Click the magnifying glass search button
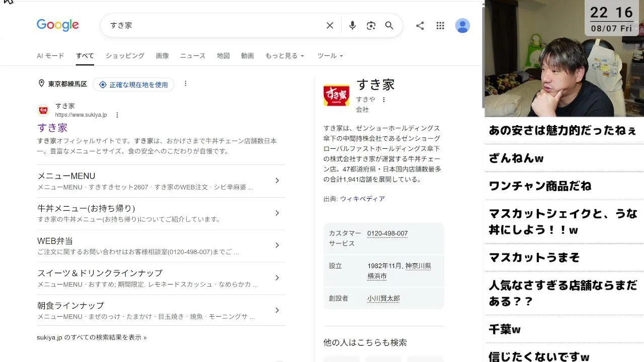This screenshot has height=362, width=644. click(389, 26)
